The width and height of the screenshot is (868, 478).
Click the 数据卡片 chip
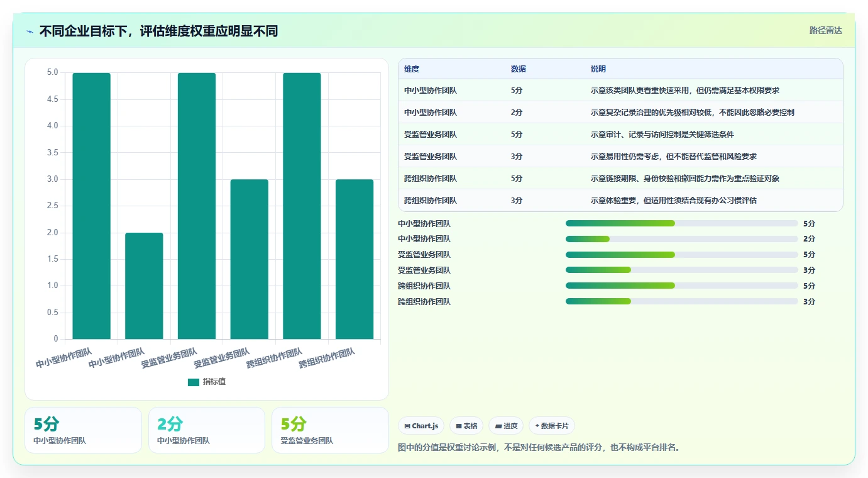(x=552, y=426)
